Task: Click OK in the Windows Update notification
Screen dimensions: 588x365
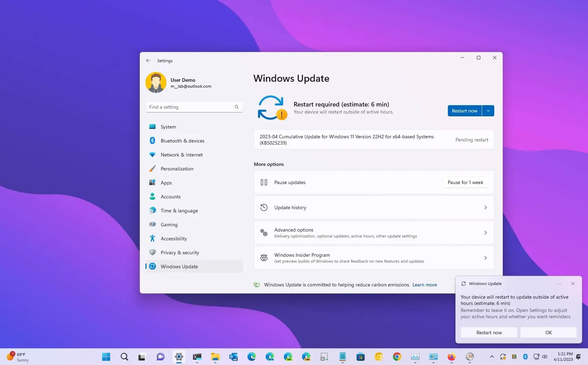Action: 548,333
